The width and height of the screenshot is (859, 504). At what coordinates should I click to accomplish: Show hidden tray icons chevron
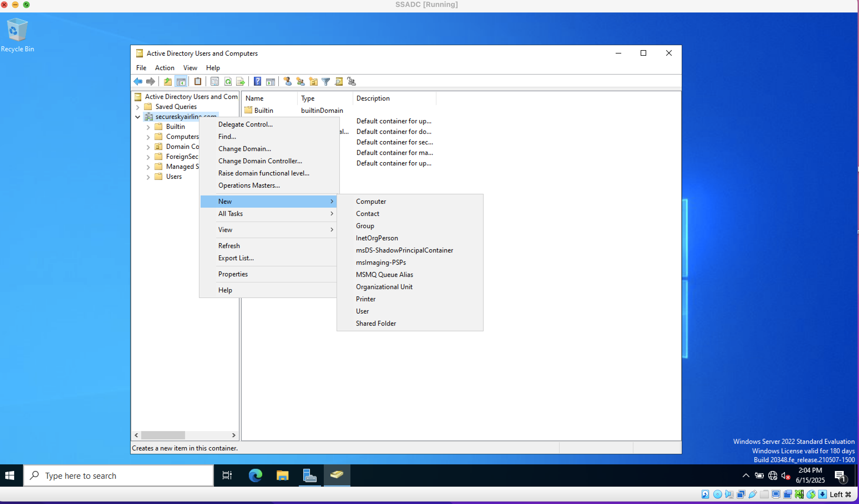click(x=746, y=476)
